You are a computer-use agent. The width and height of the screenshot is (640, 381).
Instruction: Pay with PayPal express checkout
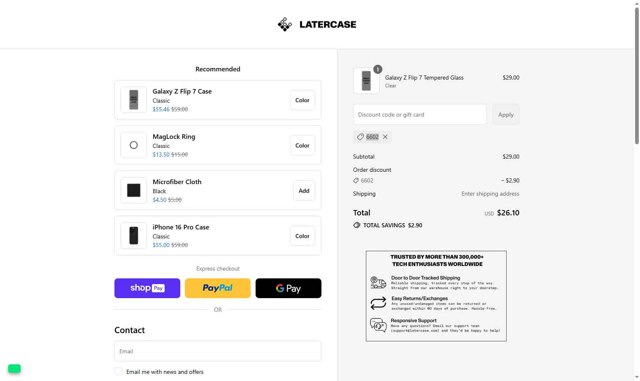(218, 288)
